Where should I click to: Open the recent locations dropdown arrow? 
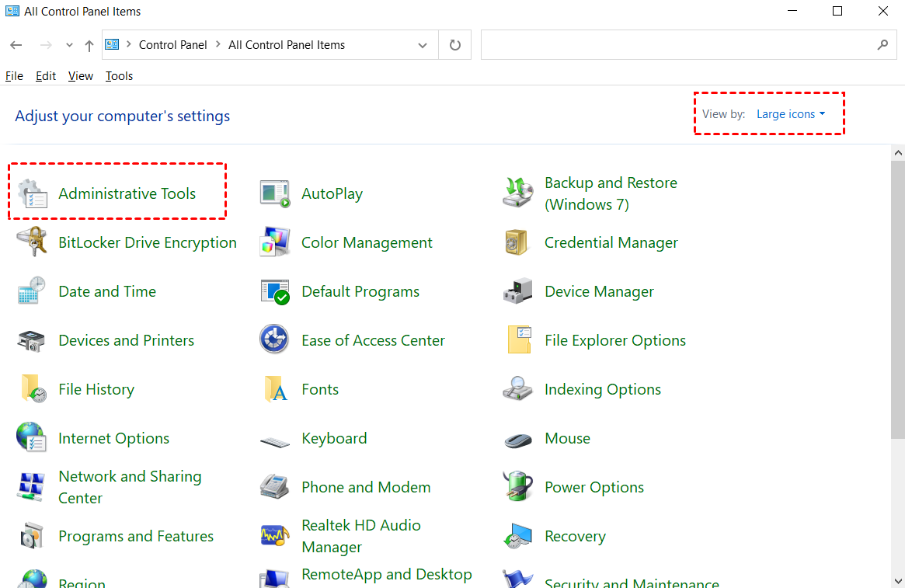pyautogui.click(x=70, y=46)
